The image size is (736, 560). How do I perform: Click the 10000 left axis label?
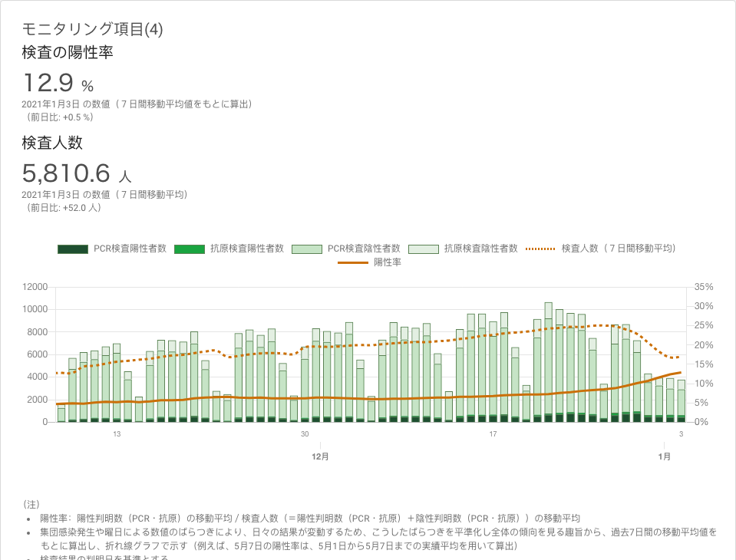(35, 310)
